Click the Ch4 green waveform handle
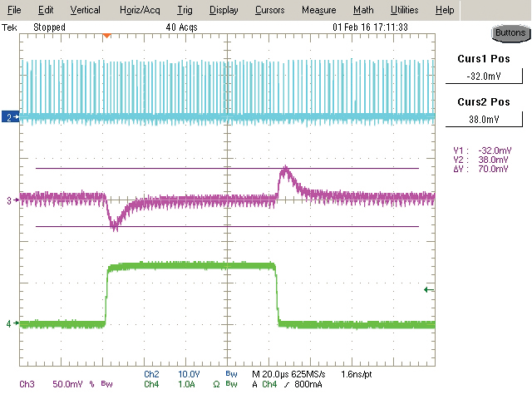 [x=10, y=323]
